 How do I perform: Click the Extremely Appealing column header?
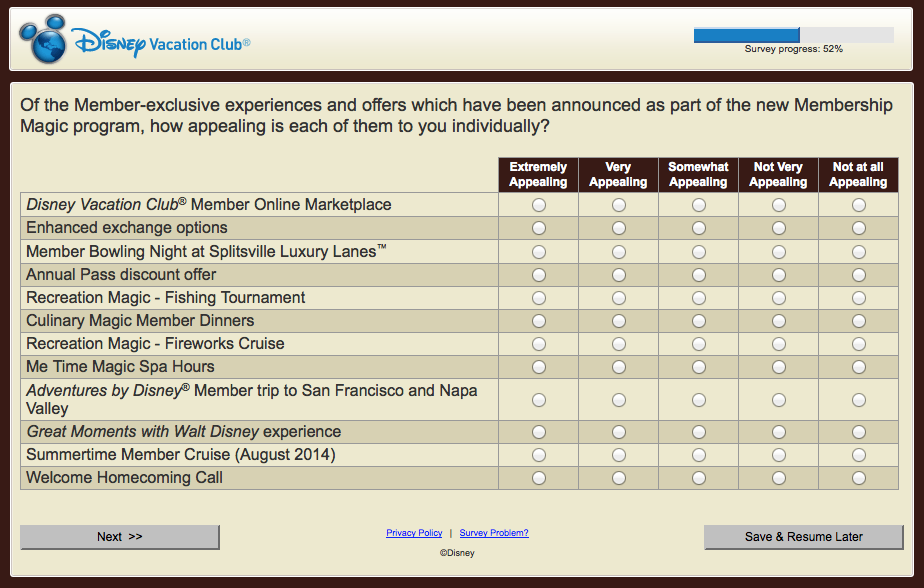538,174
